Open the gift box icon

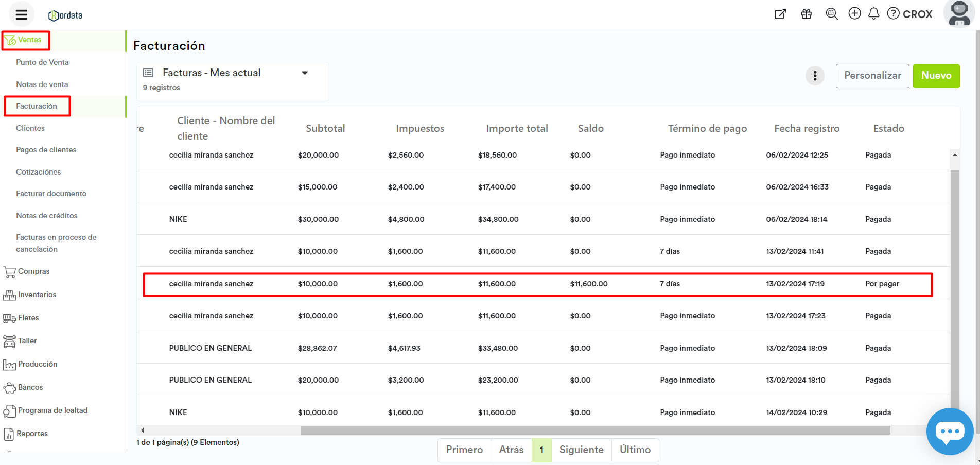pyautogui.click(x=806, y=14)
